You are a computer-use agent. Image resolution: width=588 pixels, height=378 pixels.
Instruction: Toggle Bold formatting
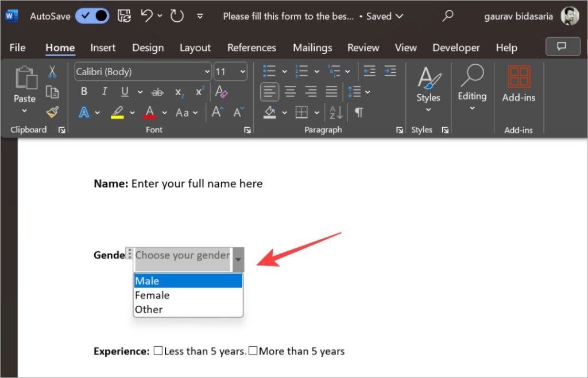coord(84,91)
